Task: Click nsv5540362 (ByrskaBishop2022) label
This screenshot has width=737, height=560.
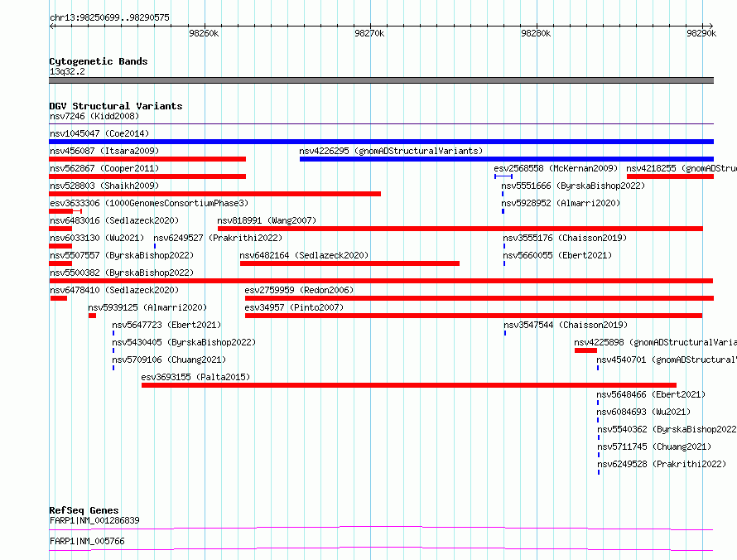Action: [x=667, y=429]
